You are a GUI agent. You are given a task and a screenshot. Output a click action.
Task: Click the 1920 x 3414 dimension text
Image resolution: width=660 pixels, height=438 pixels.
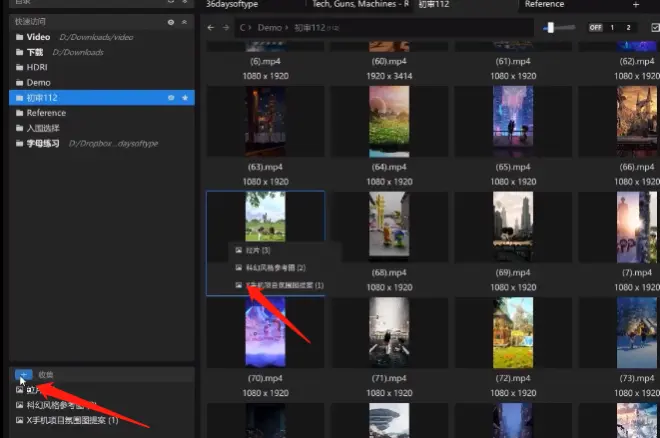coord(389,76)
